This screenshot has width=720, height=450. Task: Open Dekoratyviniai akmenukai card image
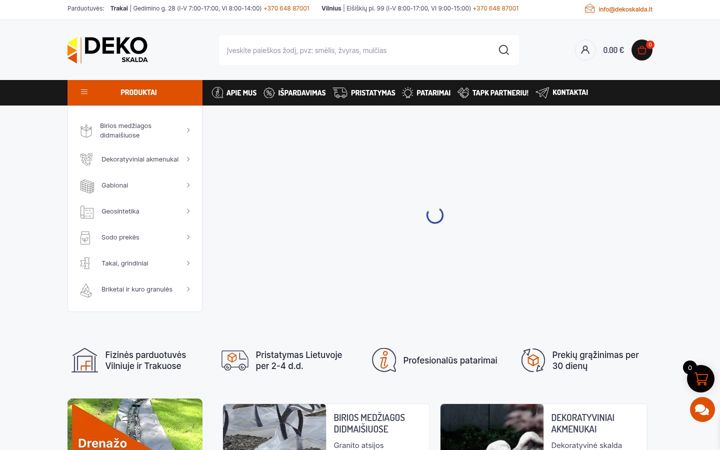[492, 427]
